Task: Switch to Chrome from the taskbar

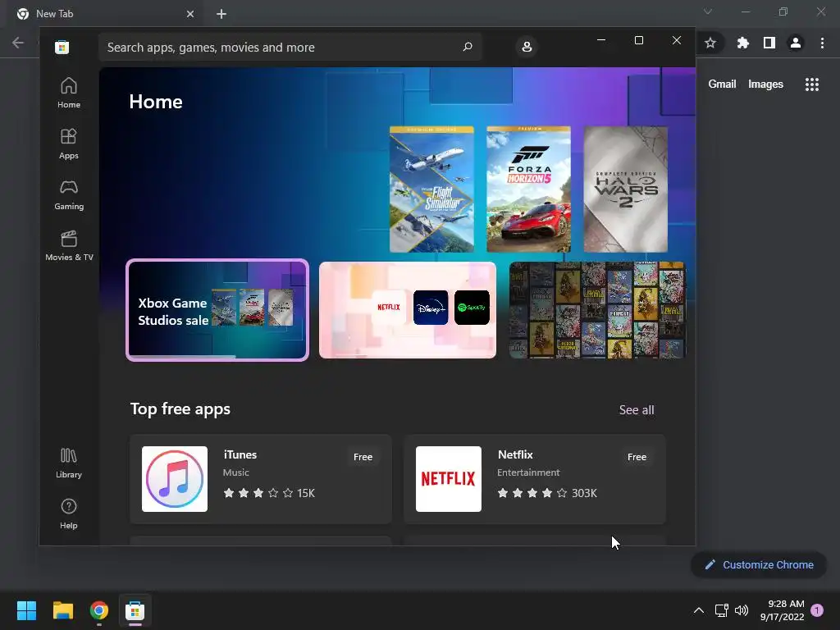Action: click(99, 610)
